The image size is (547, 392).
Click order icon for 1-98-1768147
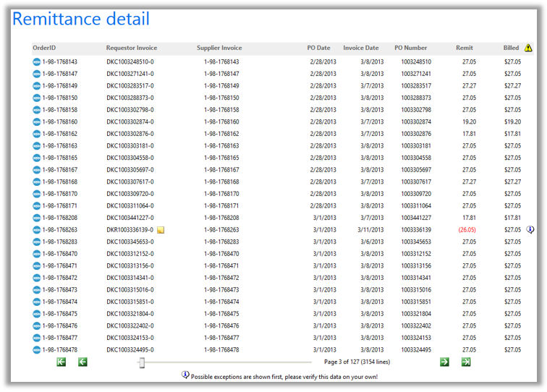tap(37, 74)
